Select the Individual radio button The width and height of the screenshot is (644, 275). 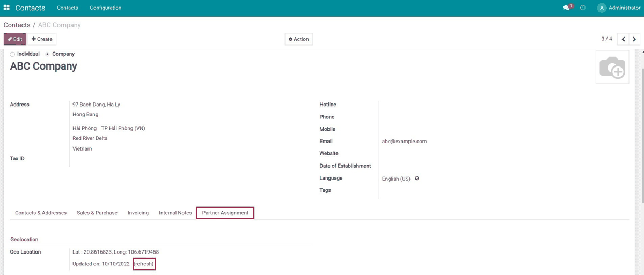tap(12, 54)
